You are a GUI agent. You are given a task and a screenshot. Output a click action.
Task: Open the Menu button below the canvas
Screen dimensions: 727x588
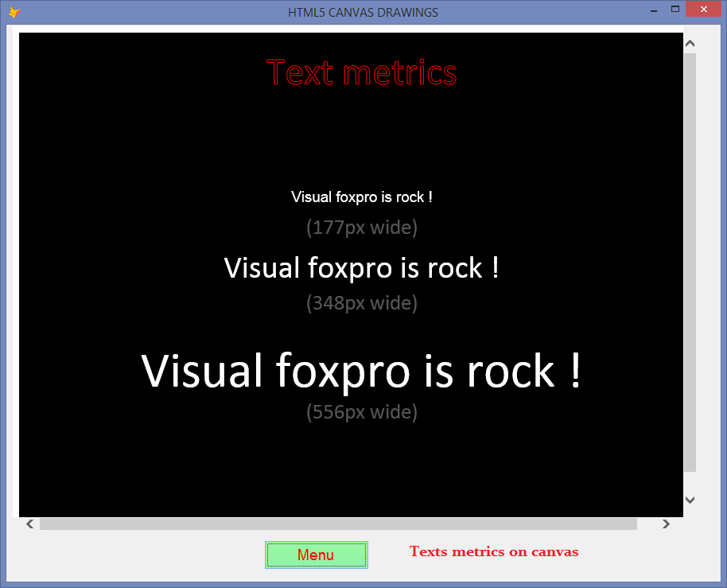[316, 555]
